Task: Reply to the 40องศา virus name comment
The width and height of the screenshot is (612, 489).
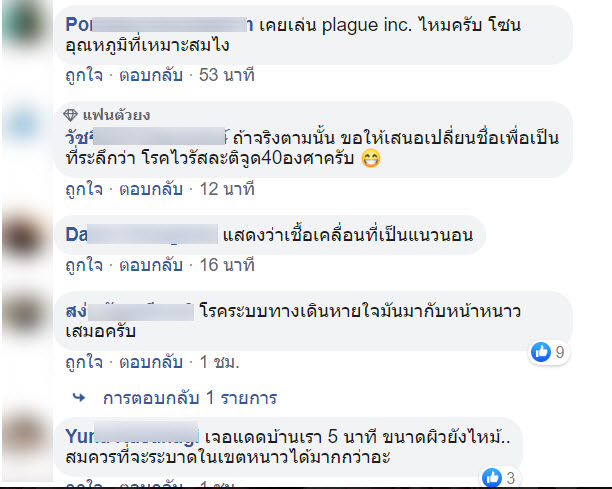Action: 151,189
